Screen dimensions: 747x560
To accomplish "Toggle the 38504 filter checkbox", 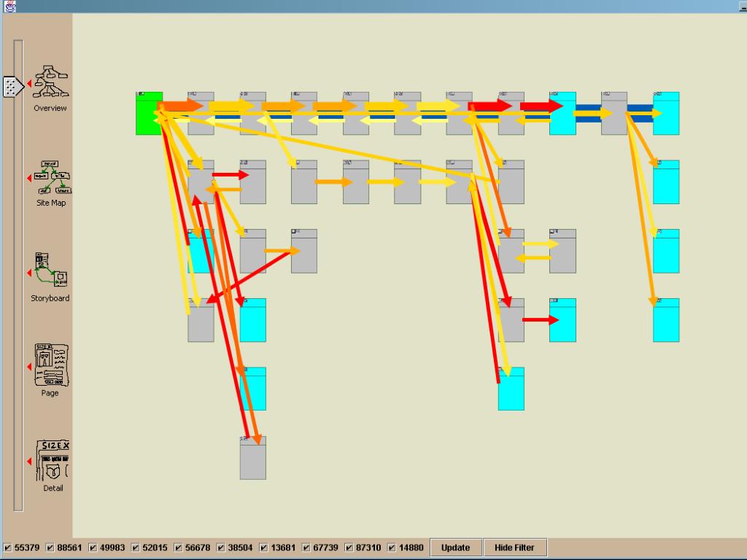I will point(220,548).
